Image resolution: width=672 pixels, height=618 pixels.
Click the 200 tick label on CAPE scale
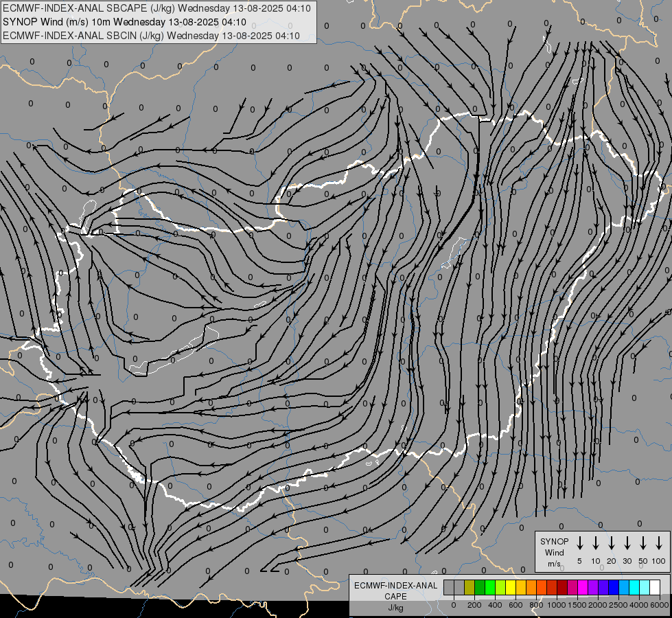(474, 605)
